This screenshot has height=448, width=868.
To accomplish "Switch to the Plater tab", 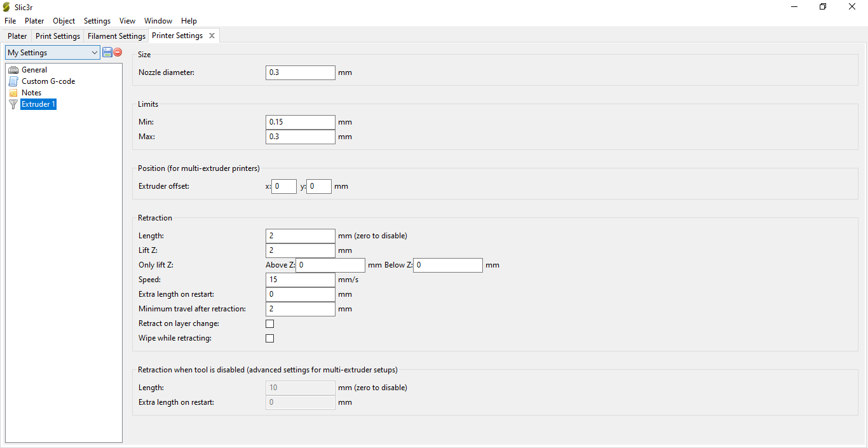I will 17,36.
